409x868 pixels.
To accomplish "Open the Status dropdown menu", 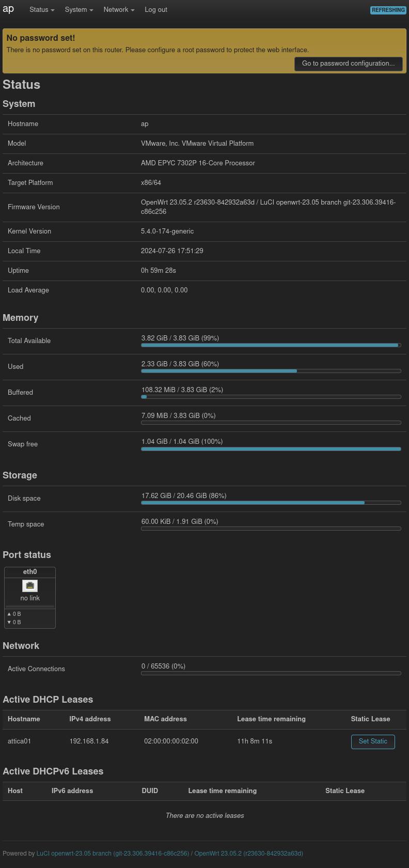I will (x=42, y=10).
